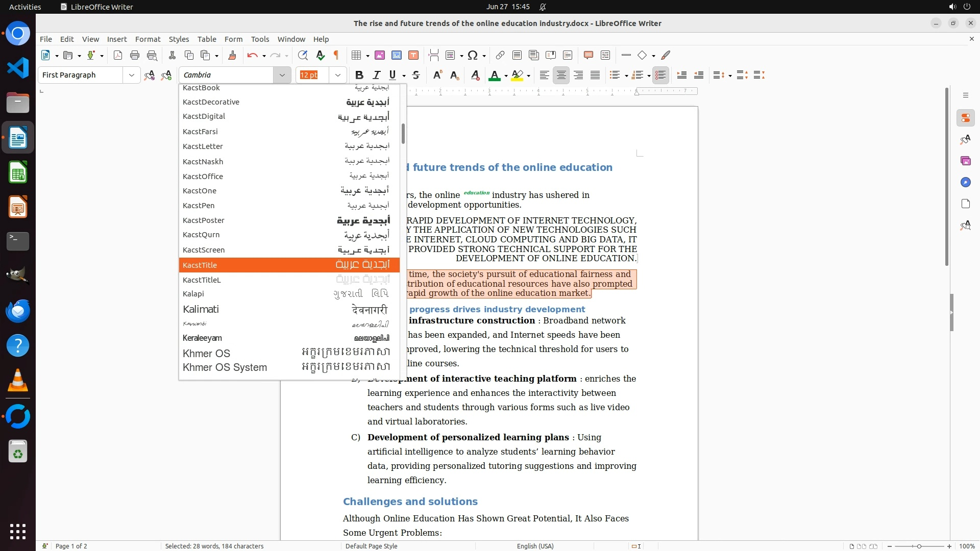The width and height of the screenshot is (980, 551).
Task: Open the Navigator panel in sidebar
Action: [x=965, y=182]
